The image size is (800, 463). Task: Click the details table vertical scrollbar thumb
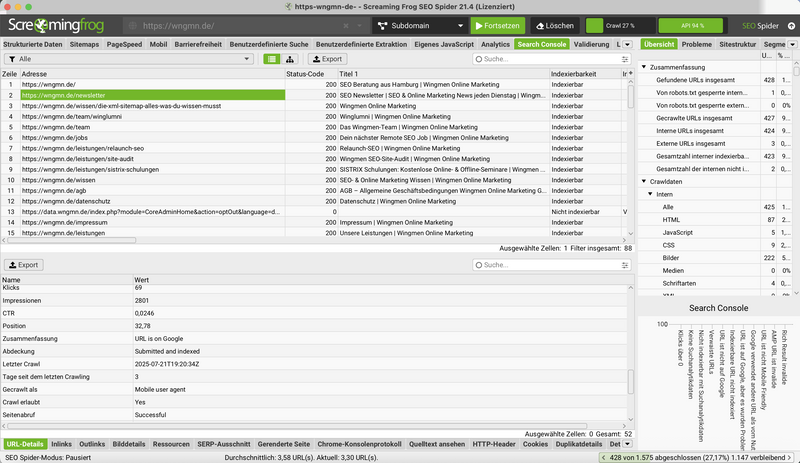631,381
